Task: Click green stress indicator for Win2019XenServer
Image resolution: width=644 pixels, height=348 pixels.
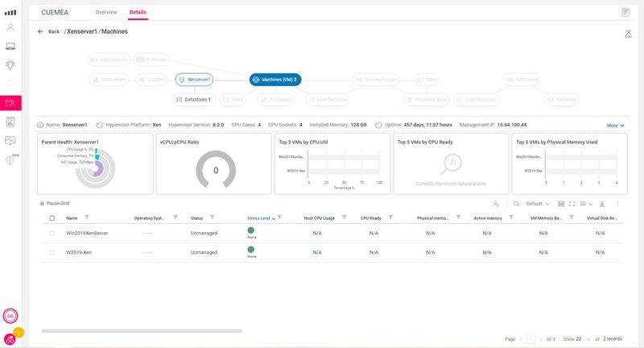Action: tap(251, 230)
